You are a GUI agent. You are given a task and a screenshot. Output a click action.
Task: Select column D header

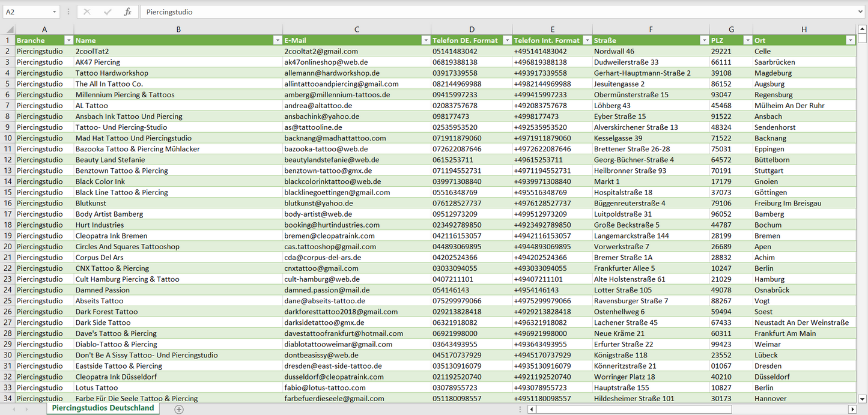point(472,29)
